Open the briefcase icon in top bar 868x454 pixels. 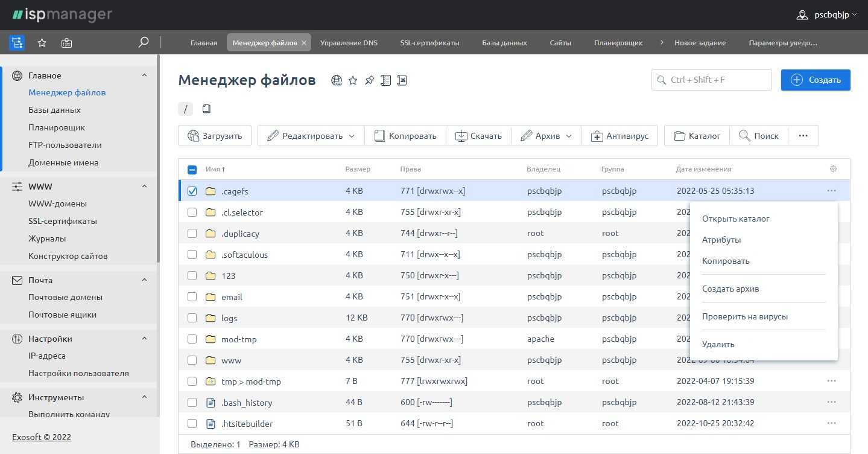click(x=66, y=43)
